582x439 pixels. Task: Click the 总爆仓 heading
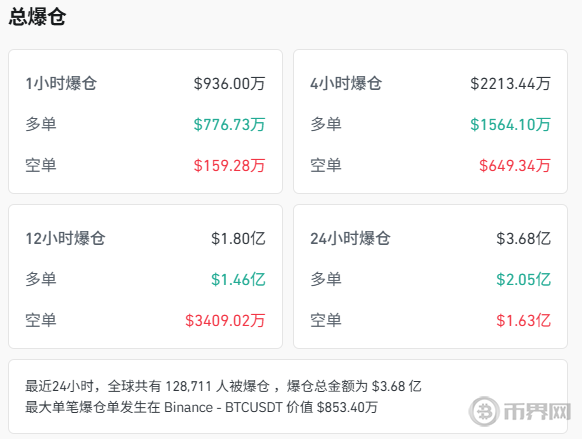[x=37, y=17]
